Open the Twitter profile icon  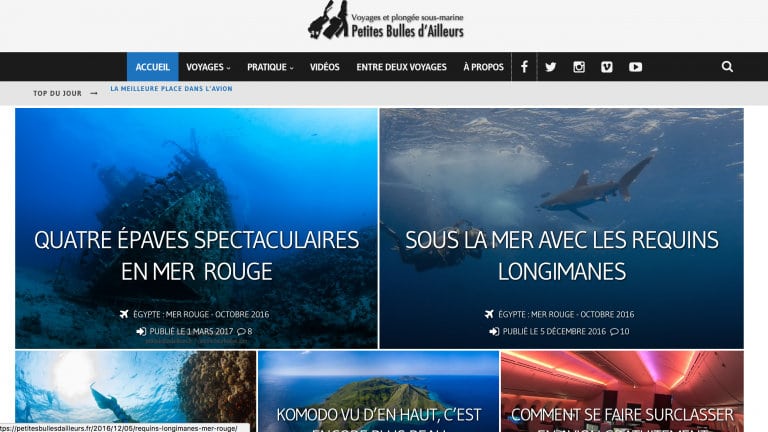click(x=551, y=67)
